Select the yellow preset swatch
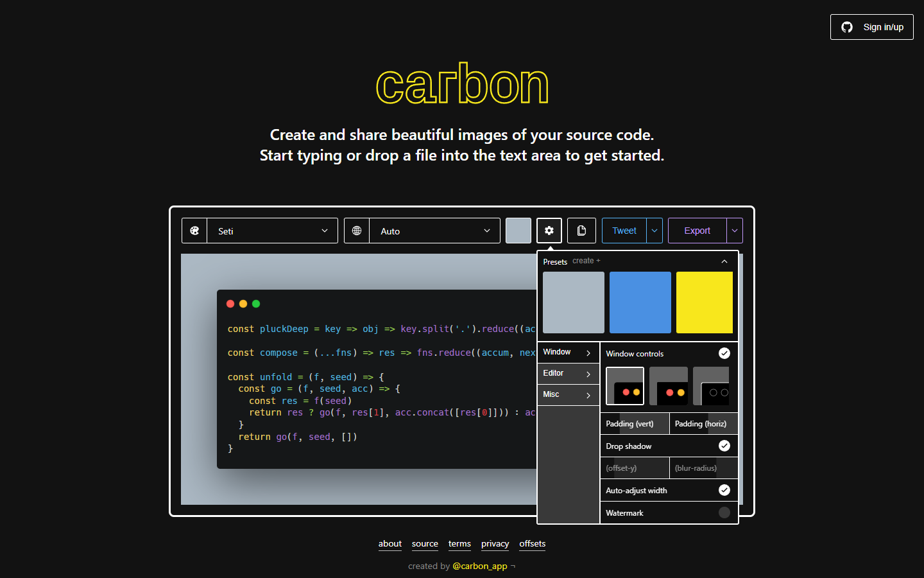 point(705,302)
